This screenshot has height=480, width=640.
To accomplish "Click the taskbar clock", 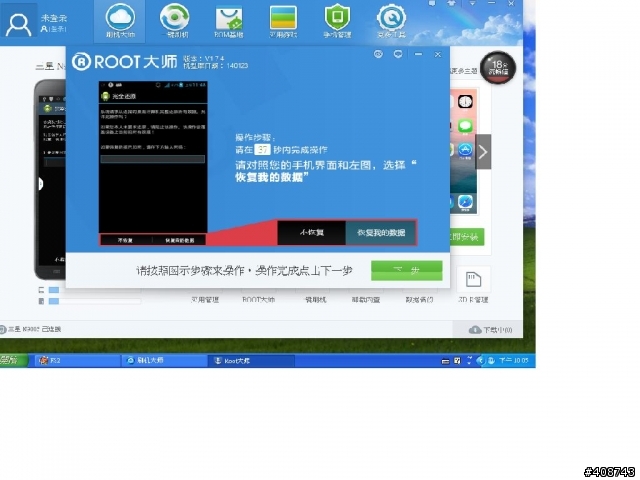I will pos(513,360).
